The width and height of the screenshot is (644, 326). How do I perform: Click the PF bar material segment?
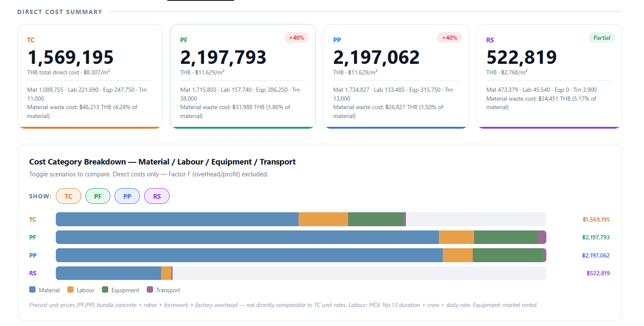point(247,237)
